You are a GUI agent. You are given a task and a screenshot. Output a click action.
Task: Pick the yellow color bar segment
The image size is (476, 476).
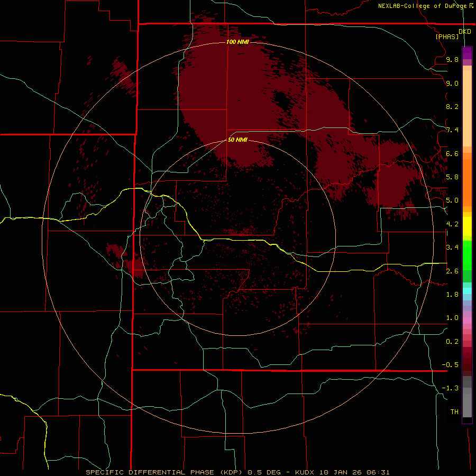pos(467,226)
